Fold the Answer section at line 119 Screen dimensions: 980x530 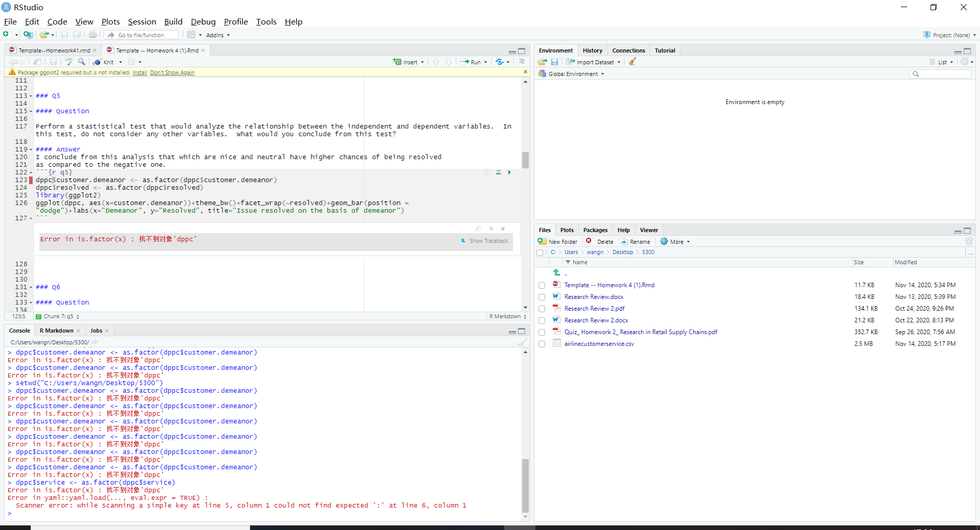pyautogui.click(x=31, y=149)
